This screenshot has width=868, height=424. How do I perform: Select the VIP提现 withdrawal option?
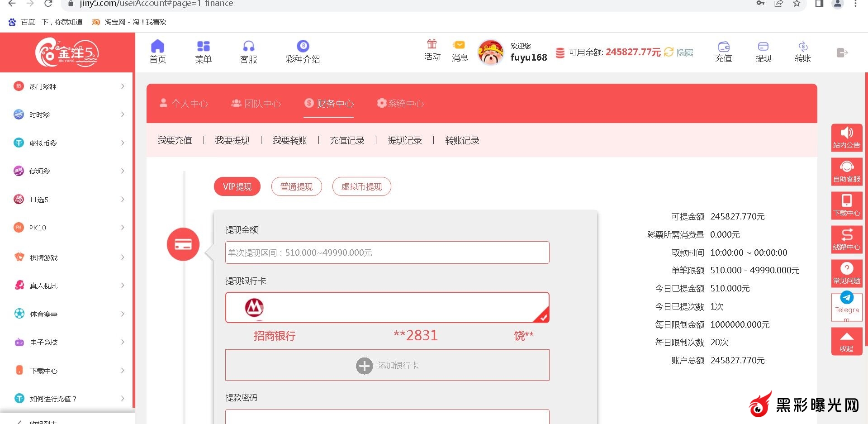[x=237, y=186]
